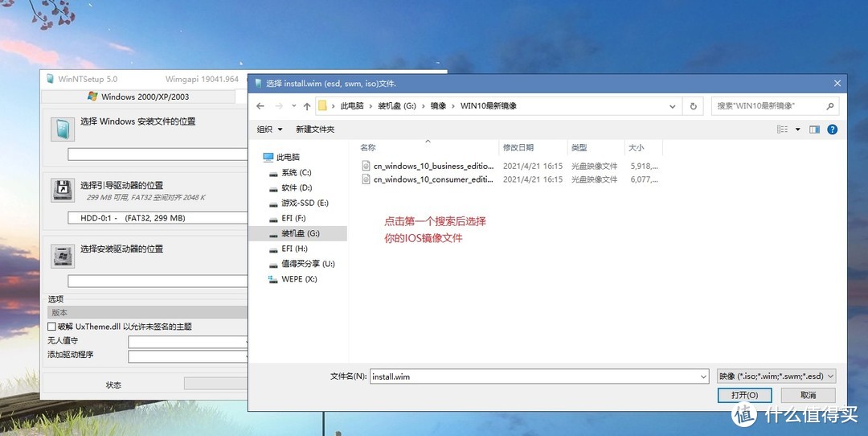Select 值得买分享 (U:) drive
The height and width of the screenshot is (436, 868).
301,264
